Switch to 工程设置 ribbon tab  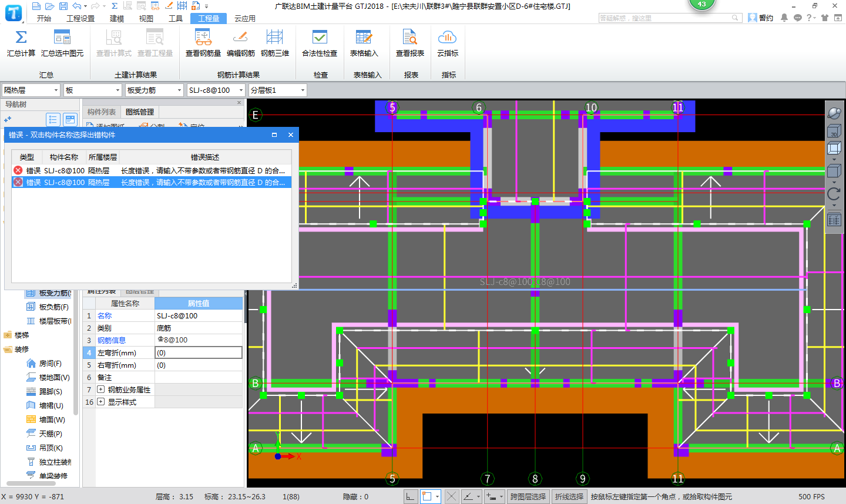pyautogui.click(x=80, y=18)
